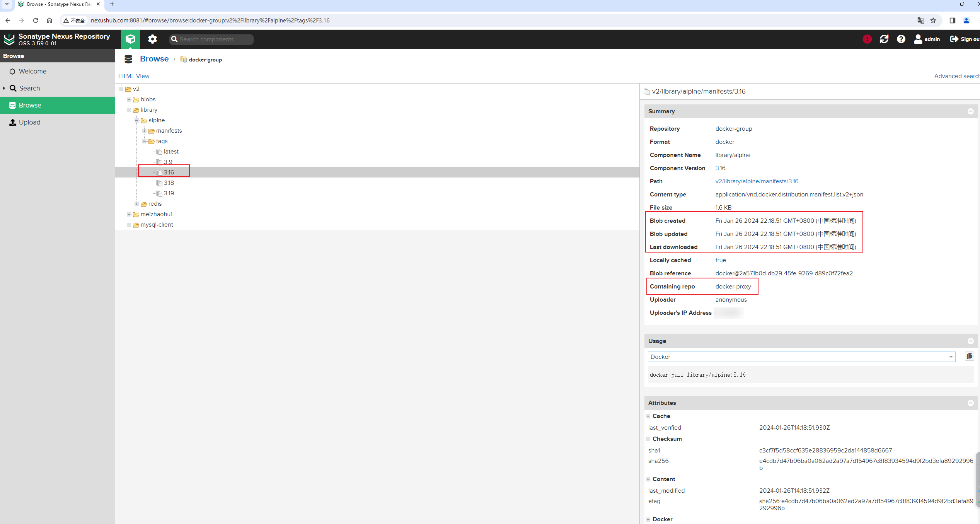Click the browser home icon
980x524 pixels.
49,20
